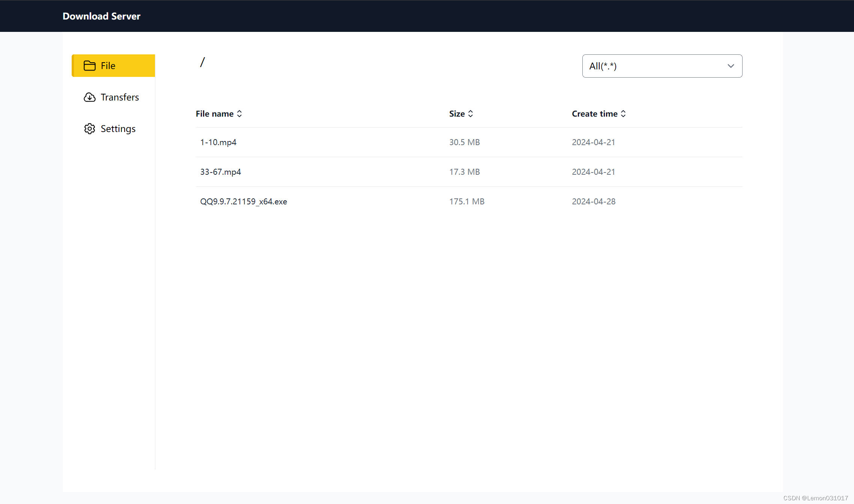Image resolution: width=854 pixels, height=504 pixels.
Task: Open the Transfers menu item
Action: (x=120, y=97)
